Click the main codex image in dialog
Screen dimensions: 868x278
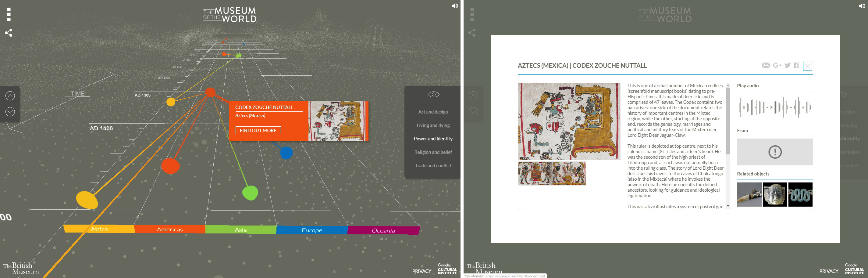tap(569, 121)
